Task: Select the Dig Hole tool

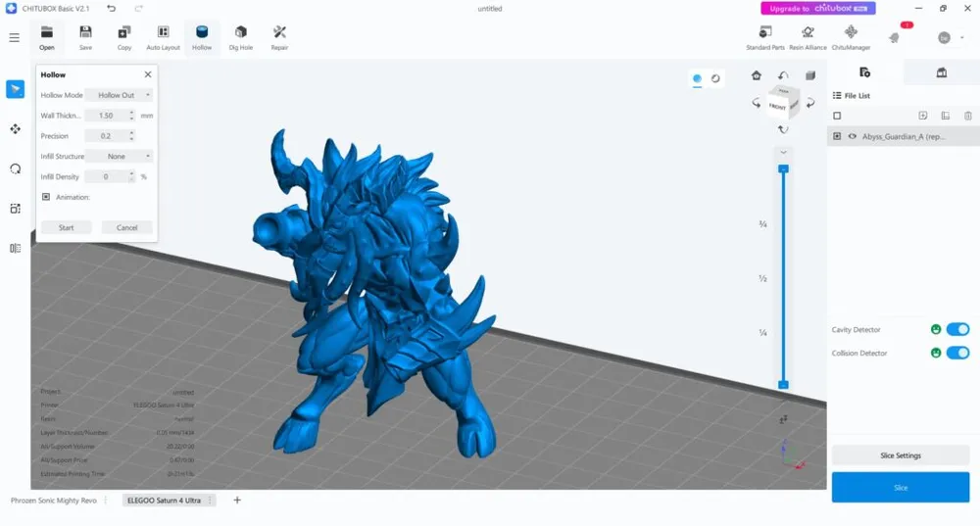Action: pyautogui.click(x=240, y=37)
